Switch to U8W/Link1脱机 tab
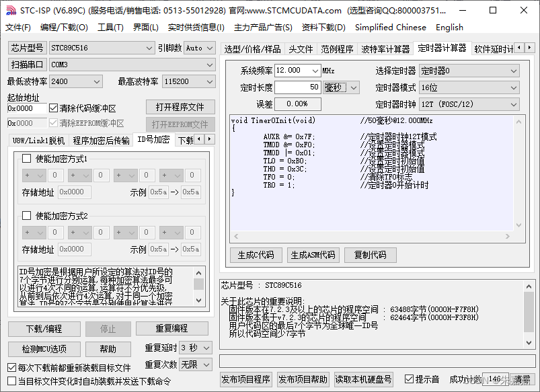540x392 pixels. coord(38,141)
